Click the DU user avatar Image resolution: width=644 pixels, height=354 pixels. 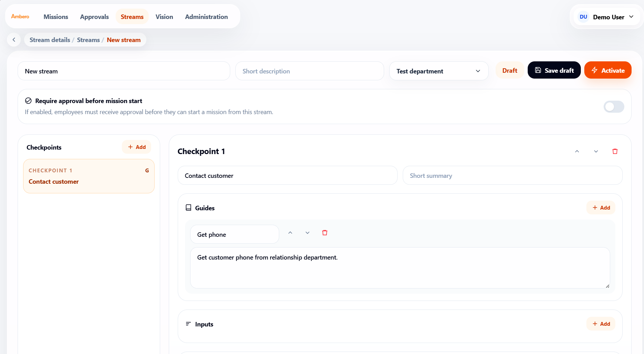tap(584, 17)
